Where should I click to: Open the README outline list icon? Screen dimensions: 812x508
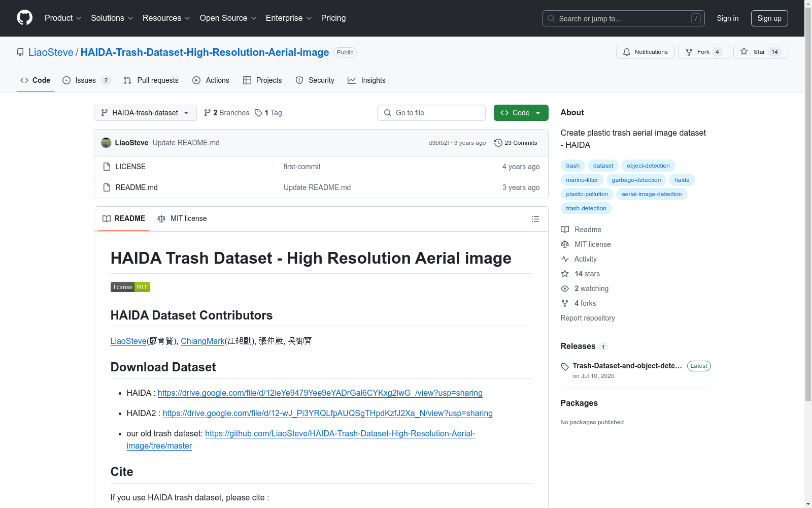535,219
